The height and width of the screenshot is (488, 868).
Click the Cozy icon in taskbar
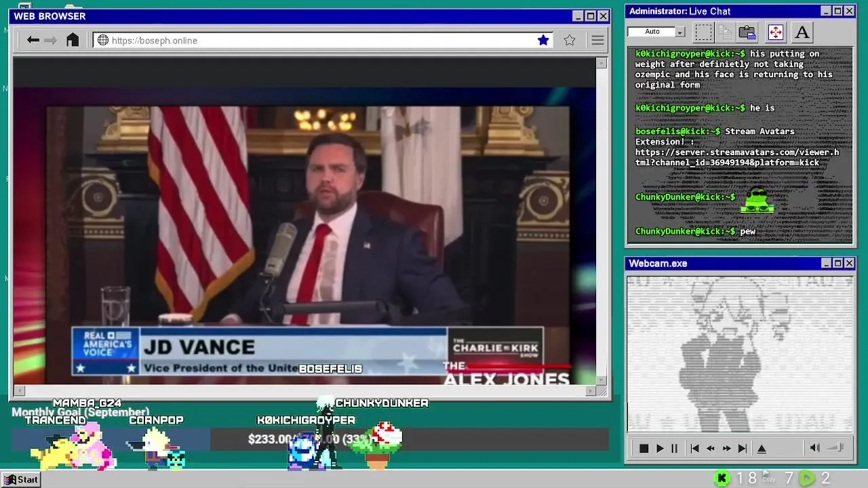[768, 478]
